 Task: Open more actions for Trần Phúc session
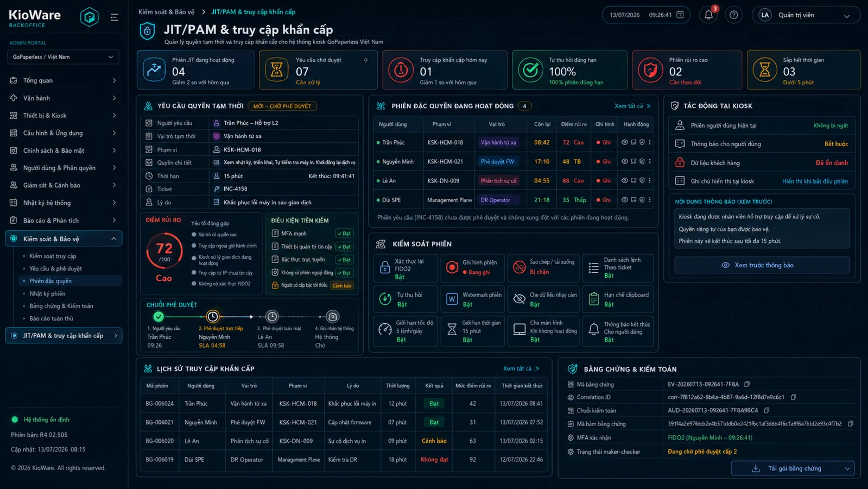tap(650, 142)
